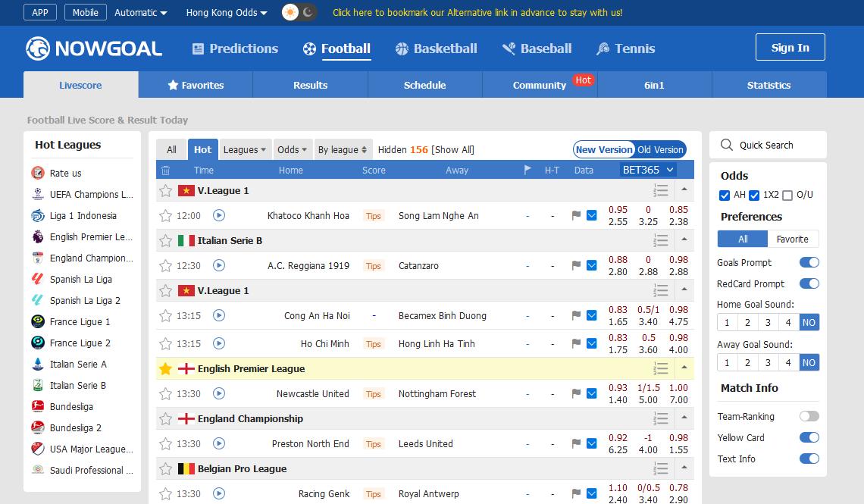Switch to the Favorites tab

tap(196, 85)
